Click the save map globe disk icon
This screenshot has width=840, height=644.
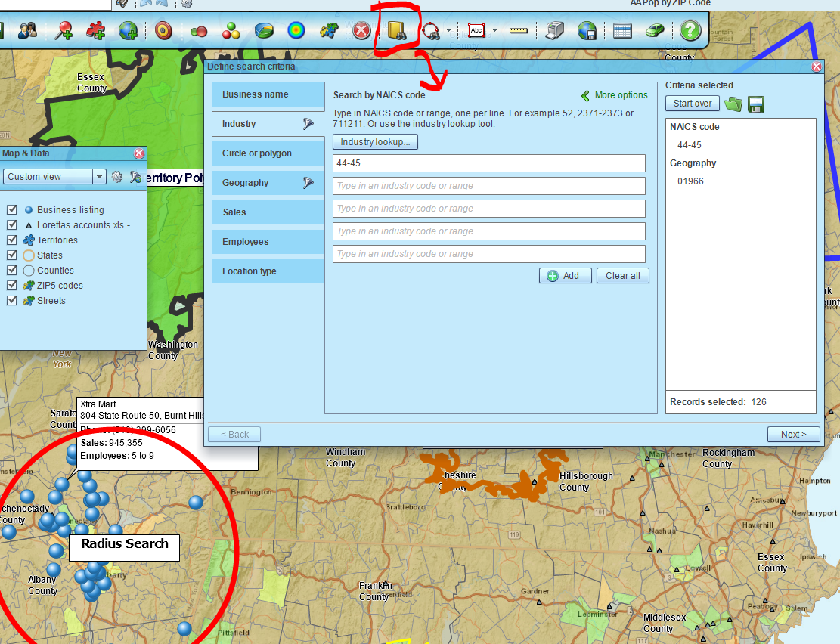pyautogui.click(x=587, y=30)
